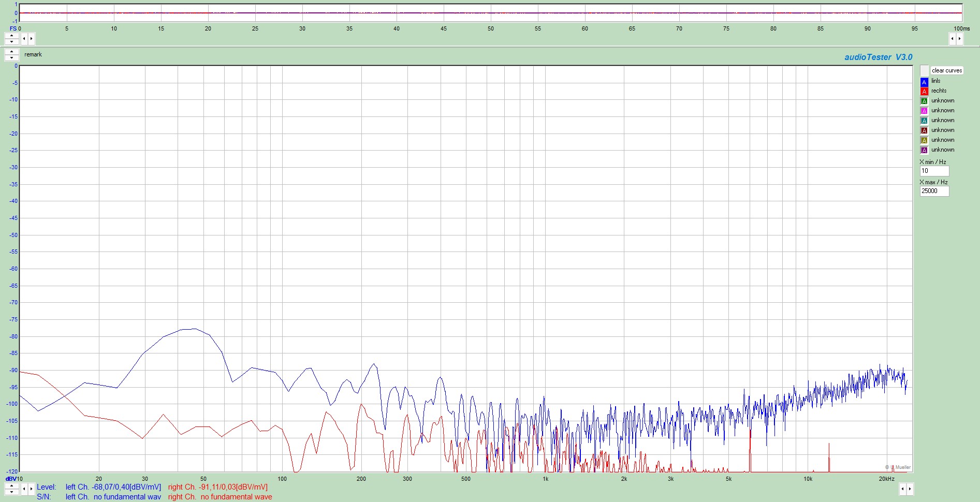Click the 'clear curves' button

coord(947,70)
